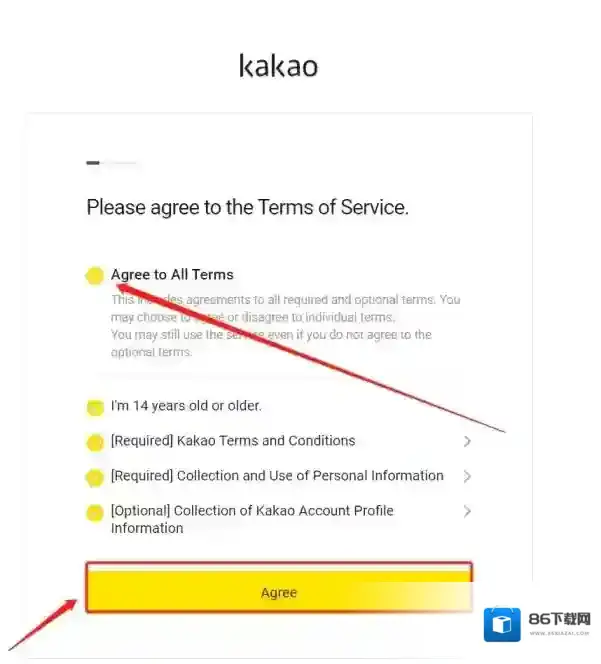
Task: Check the Kakao Terms and Conditions circle
Action: [x=94, y=442]
